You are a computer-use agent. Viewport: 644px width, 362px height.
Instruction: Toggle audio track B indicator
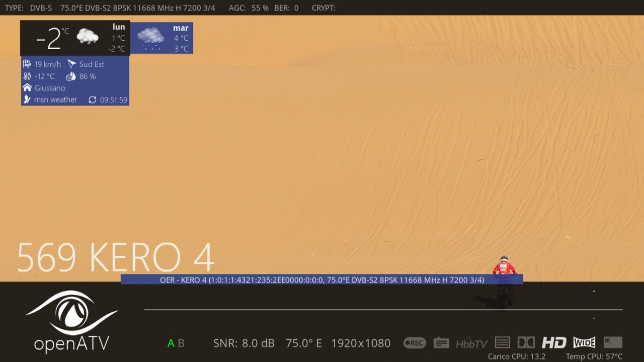click(179, 343)
